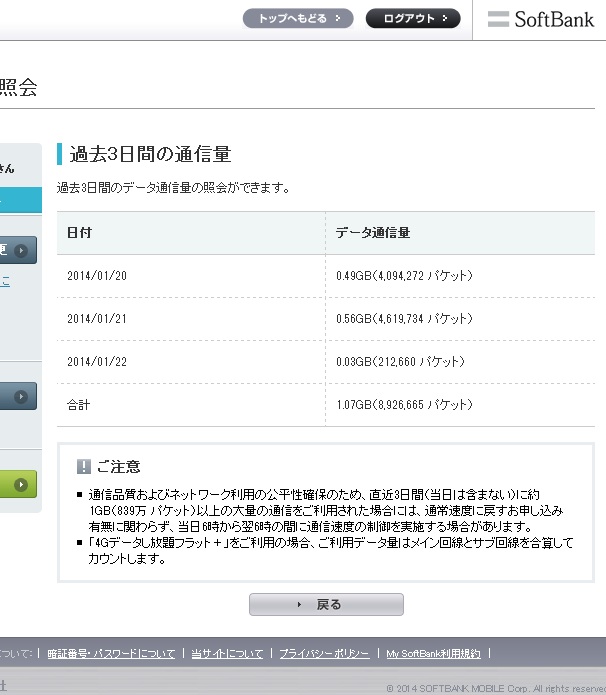Open the 暗証番号・パスワードについて footer link
606x695 pixels.
[x=111, y=653]
